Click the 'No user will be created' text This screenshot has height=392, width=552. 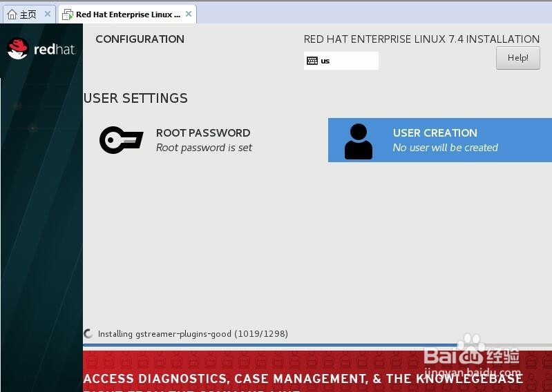point(446,148)
